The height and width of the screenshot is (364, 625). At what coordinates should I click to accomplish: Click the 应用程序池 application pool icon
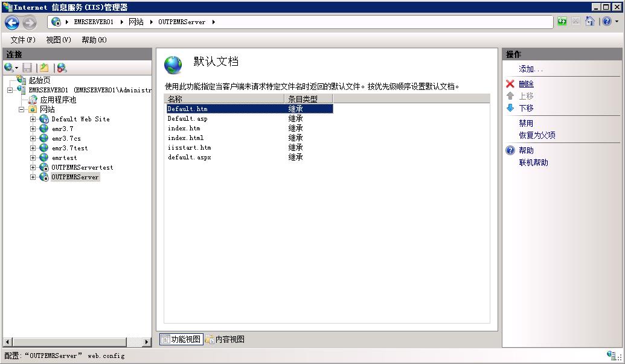pyautogui.click(x=33, y=100)
